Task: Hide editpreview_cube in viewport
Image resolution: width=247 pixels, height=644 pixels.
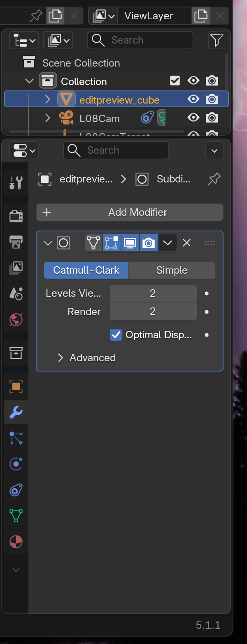Action: 193,99
